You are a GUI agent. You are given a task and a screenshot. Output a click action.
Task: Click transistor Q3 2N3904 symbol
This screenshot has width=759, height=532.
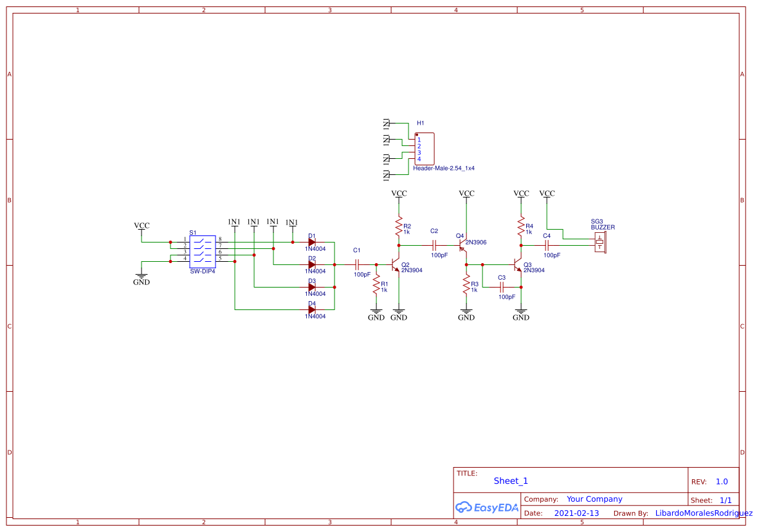518,265
